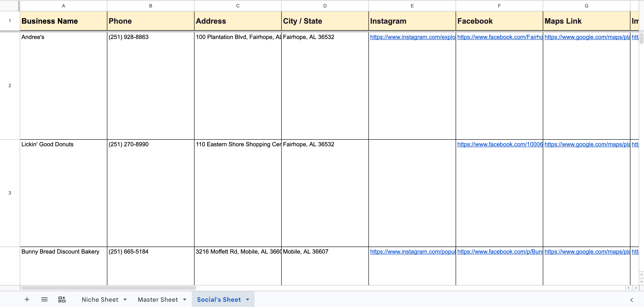Select the Facebook header cell

(x=499, y=21)
